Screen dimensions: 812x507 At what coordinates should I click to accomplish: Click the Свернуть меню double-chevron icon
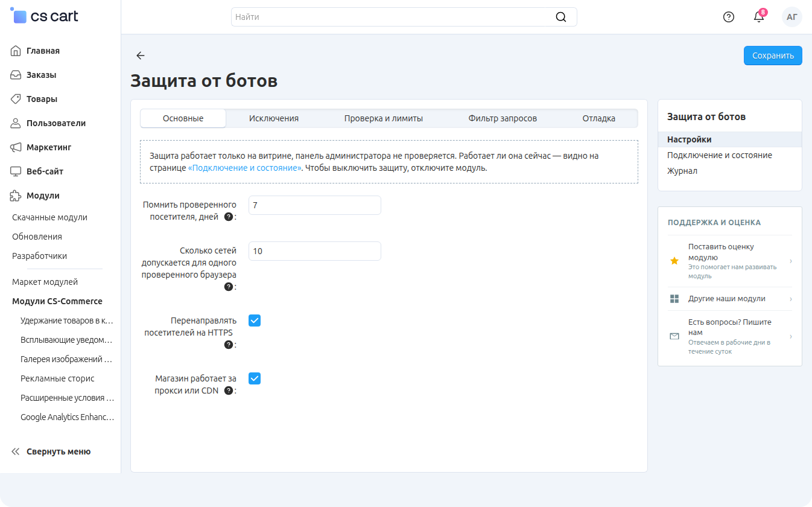pos(16,451)
